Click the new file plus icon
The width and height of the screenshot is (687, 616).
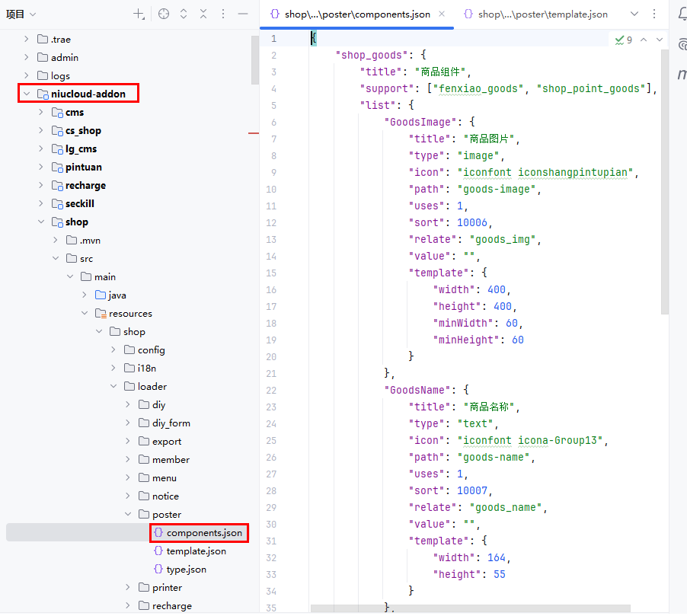pos(139,14)
